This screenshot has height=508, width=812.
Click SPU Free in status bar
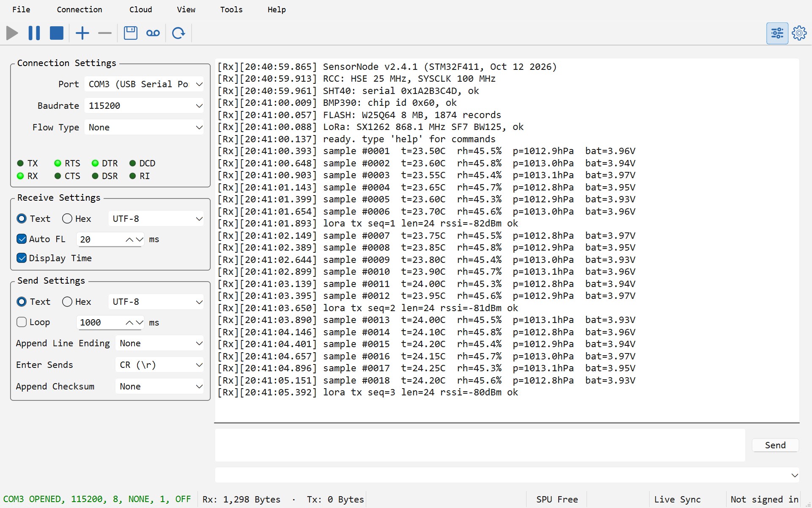557,500
